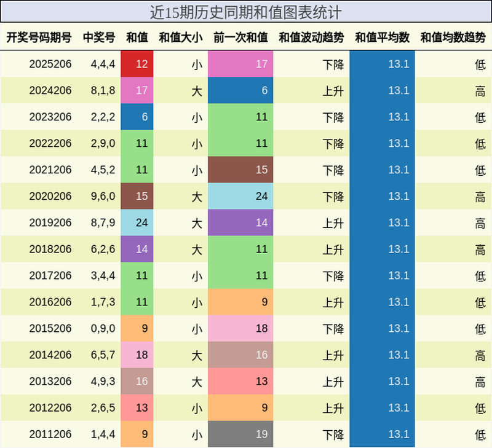Click period number 2016206
Viewport: 492px width, 448px height.
[x=50, y=302]
